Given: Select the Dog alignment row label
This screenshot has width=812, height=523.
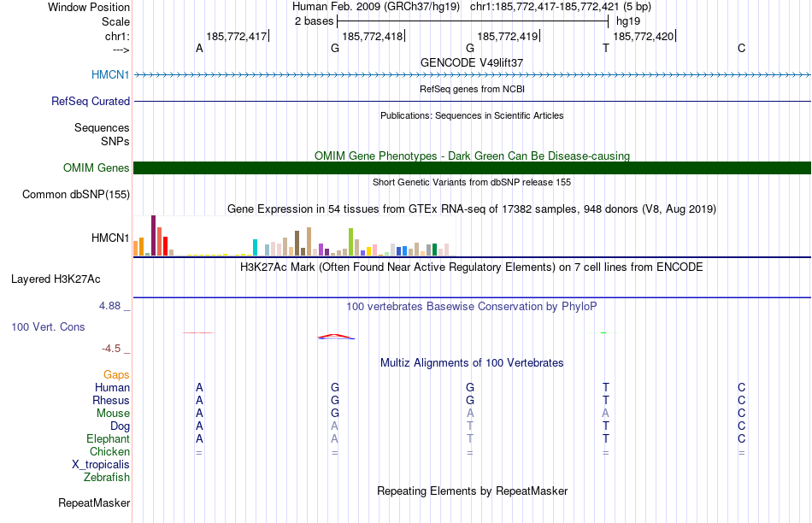Looking at the screenshot, I should click(120, 426).
